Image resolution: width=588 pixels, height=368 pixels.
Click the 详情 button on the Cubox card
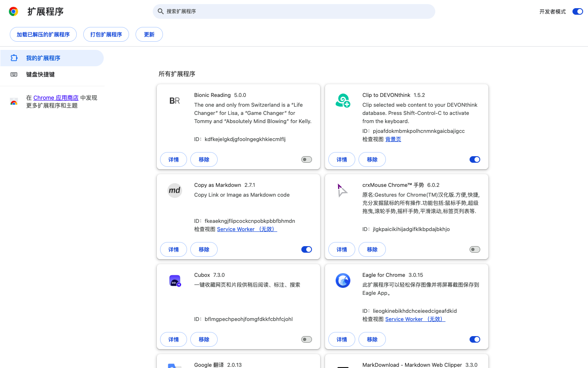pos(173,339)
